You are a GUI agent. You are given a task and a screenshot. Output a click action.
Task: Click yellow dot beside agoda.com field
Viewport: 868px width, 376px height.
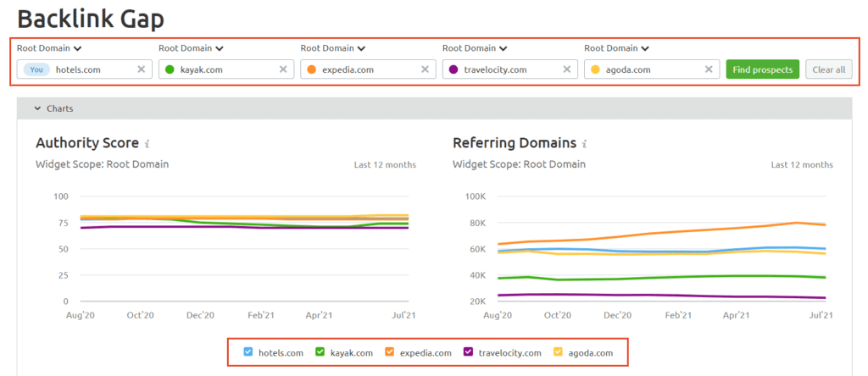(595, 69)
